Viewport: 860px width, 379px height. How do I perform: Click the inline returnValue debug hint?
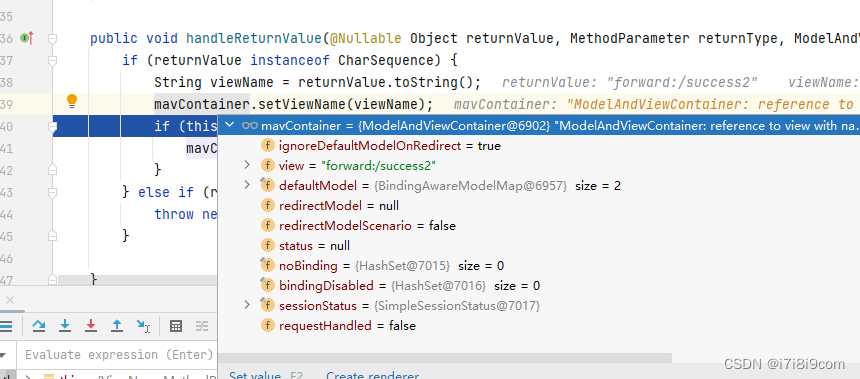[x=630, y=82]
